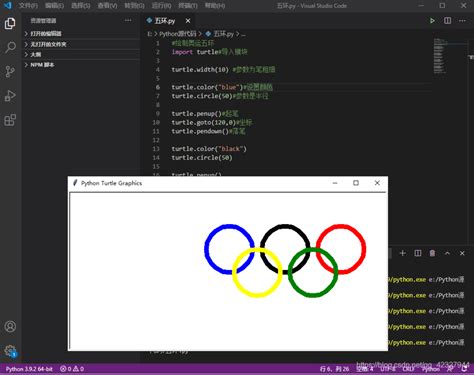Image resolution: width=474 pixels, height=375 pixels.
Task: Open the Accounts menu in activity bar
Action: (10, 326)
